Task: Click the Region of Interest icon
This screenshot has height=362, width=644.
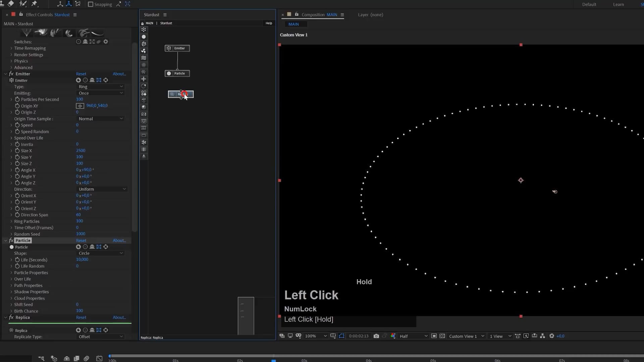Action: click(434, 336)
